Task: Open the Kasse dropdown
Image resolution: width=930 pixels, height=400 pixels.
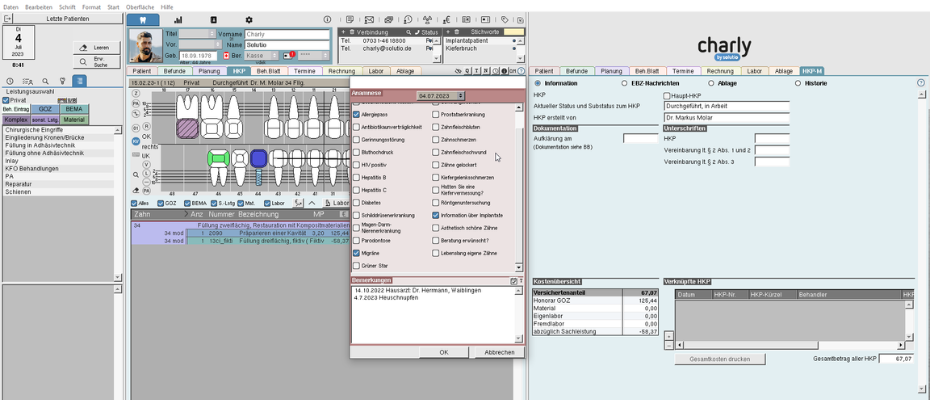Action: (262, 55)
